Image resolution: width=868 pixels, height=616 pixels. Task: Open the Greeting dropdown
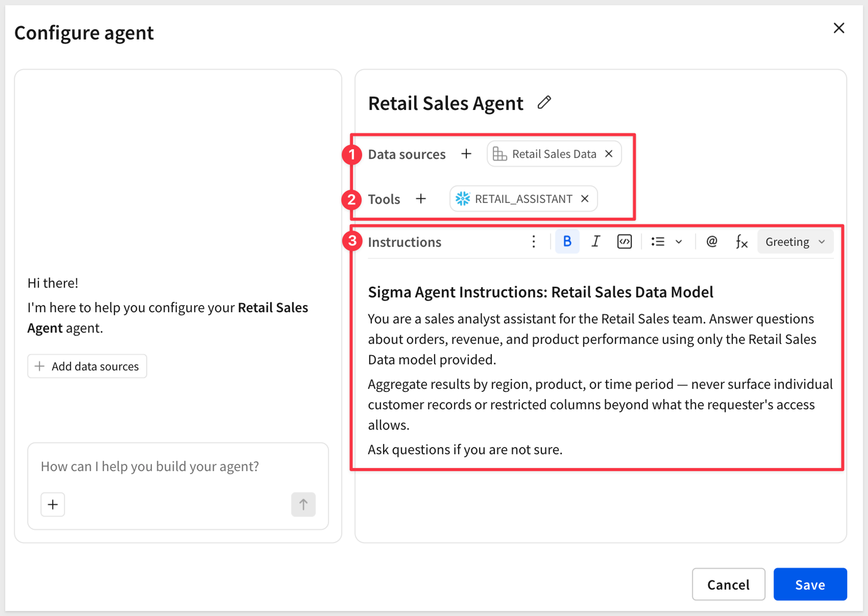pos(795,242)
